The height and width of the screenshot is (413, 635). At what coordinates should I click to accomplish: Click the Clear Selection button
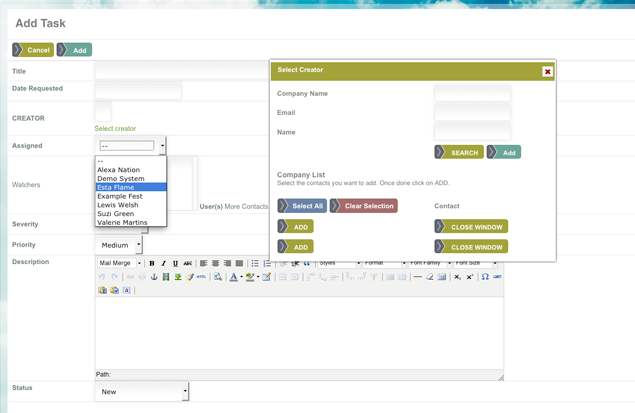pos(364,206)
